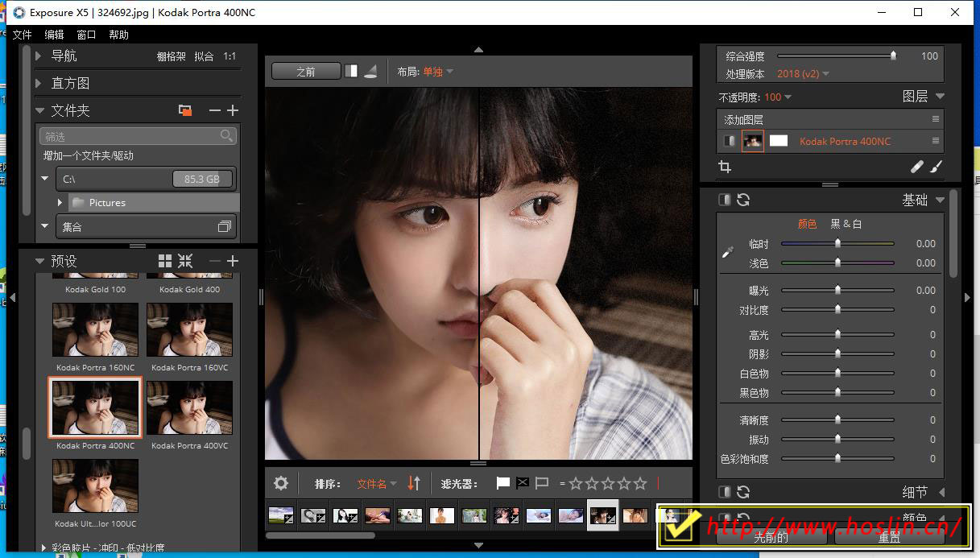
Task: Open the filmstrip settings gear
Action: (281, 483)
